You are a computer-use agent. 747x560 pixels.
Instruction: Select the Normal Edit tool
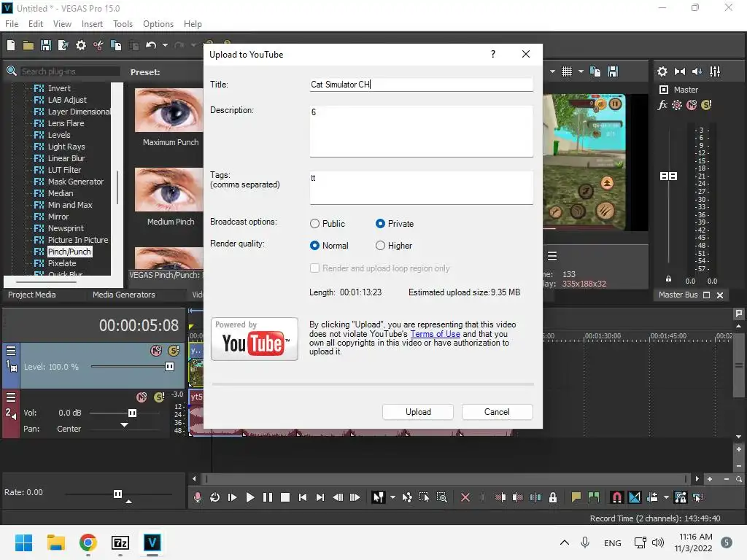[x=379, y=497]
